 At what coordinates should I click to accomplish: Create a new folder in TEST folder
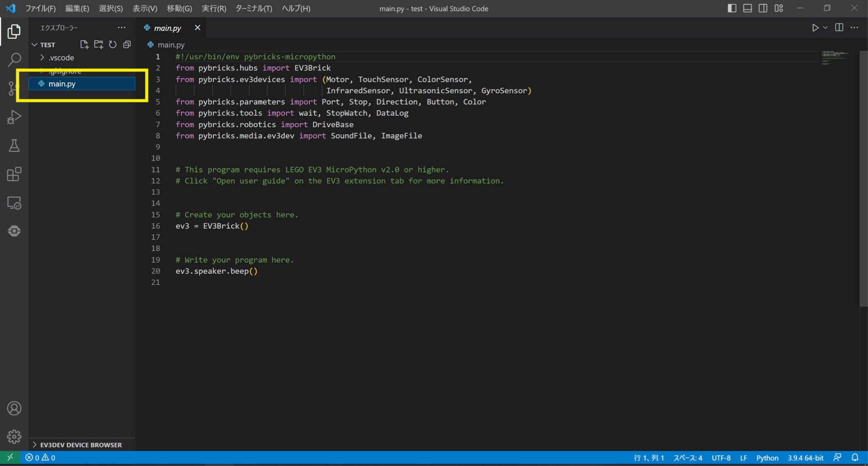[x=98, y=45]
